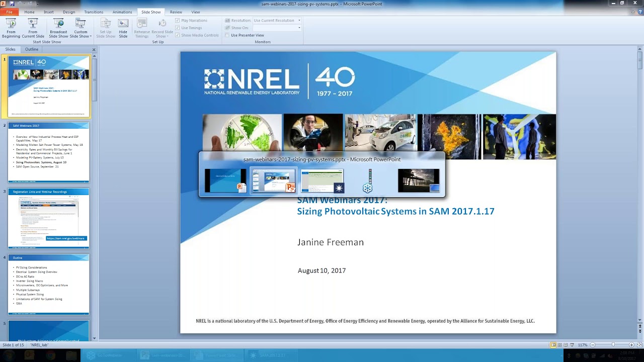The width and height of the screenshot is (644, 362).
Task: Toggle the Use Timings checkbox
Action: [178, 28]
